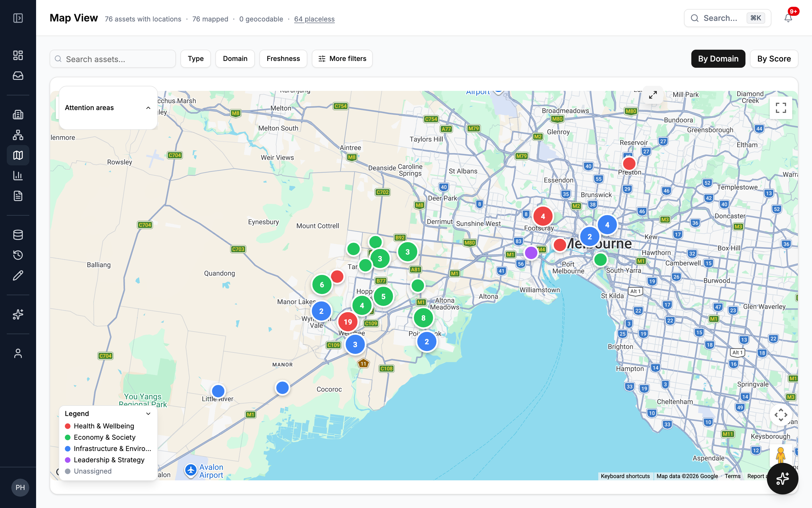Click the PH user avatar

pos(20,487)
